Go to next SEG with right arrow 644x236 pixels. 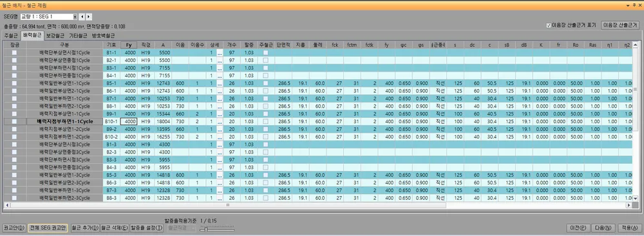pos(89,17)
